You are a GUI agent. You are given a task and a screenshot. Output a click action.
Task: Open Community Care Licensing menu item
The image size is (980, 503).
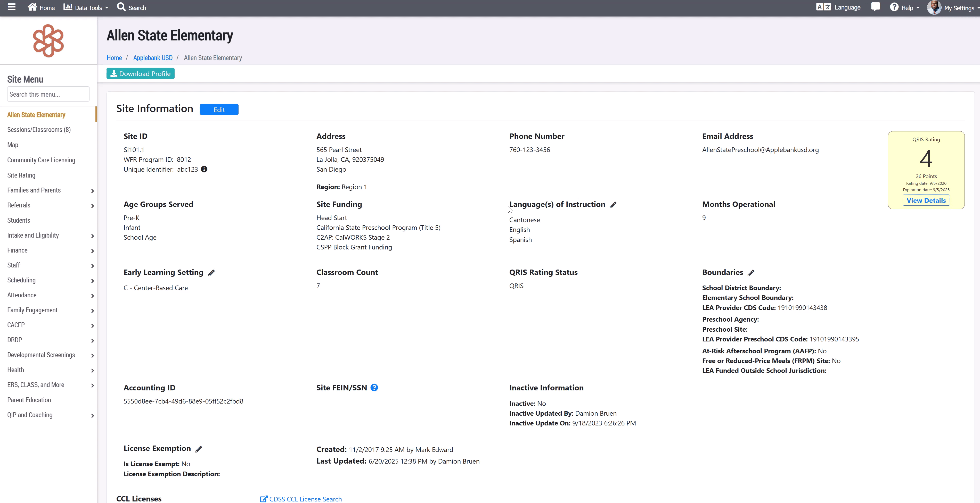(x=41, y=160)
